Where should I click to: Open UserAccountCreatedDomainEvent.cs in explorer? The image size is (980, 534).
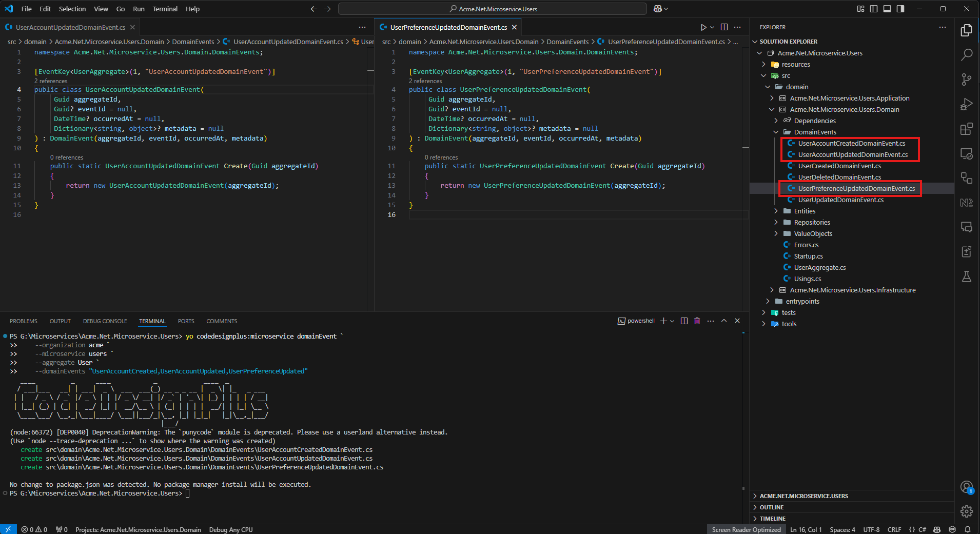click(x=851, y=143)
